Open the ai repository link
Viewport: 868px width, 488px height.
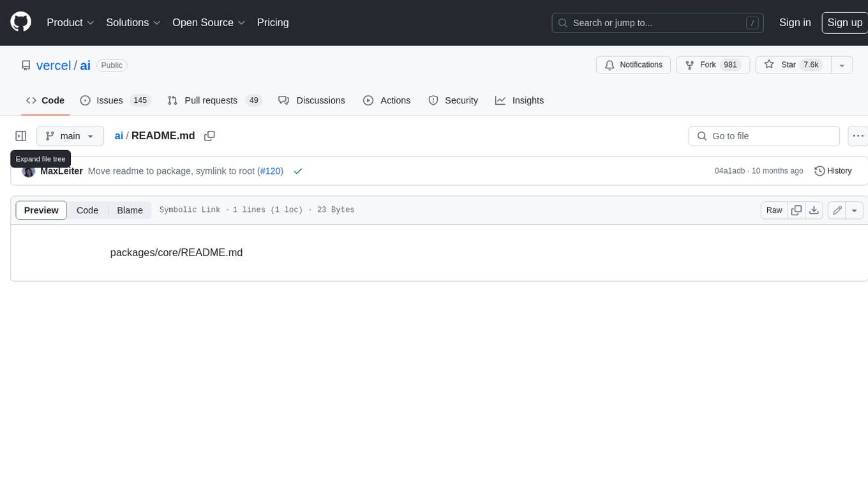click(85, 65)
